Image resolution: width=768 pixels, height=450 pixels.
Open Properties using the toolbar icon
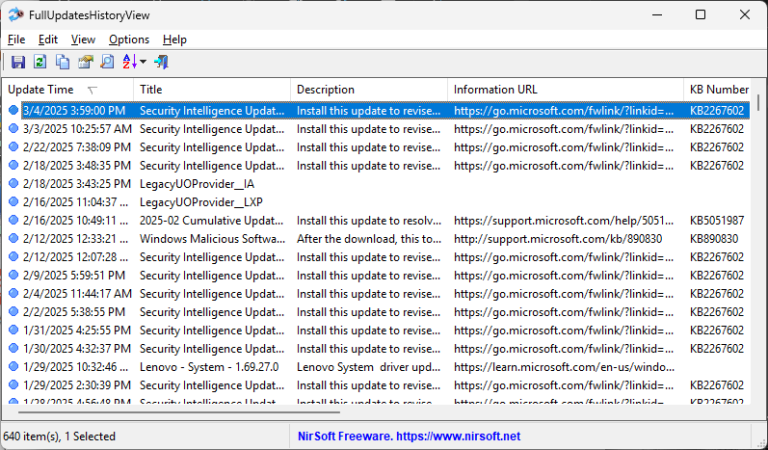coord(85,62)
